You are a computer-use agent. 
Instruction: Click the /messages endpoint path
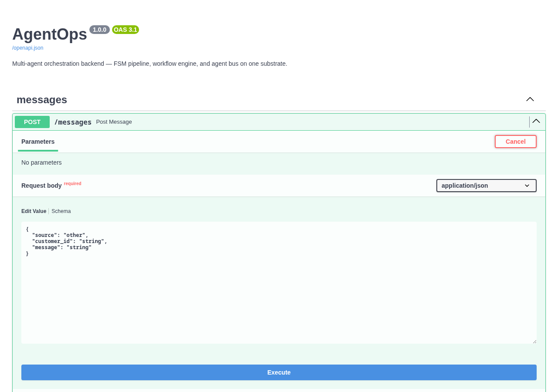tap(73, 122)
